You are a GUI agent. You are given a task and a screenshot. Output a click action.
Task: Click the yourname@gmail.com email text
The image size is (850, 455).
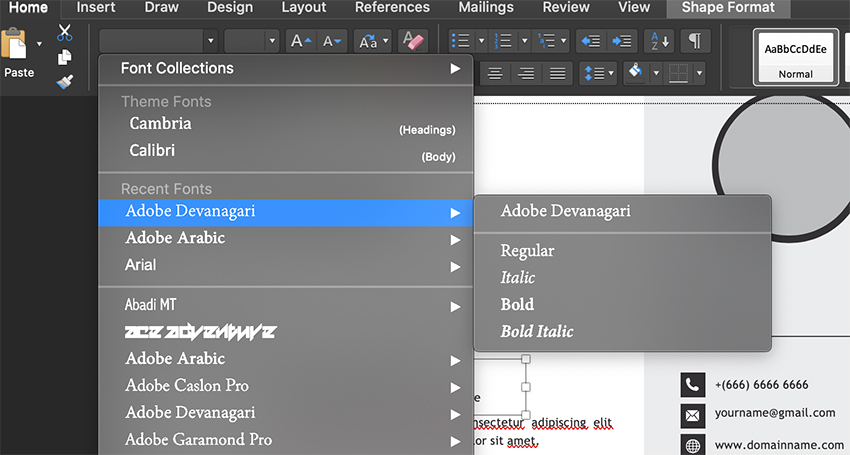pyautogui.click(x=775, y=413)
